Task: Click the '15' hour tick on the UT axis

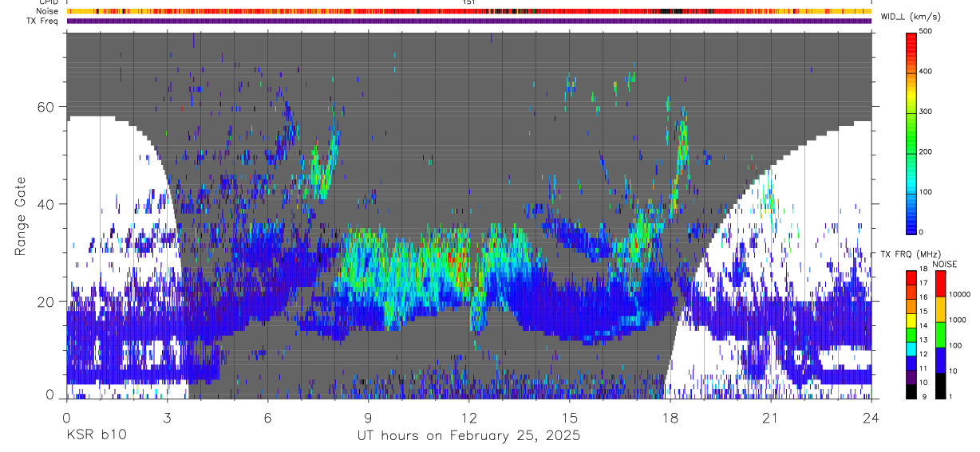Action: pos(569,418)
